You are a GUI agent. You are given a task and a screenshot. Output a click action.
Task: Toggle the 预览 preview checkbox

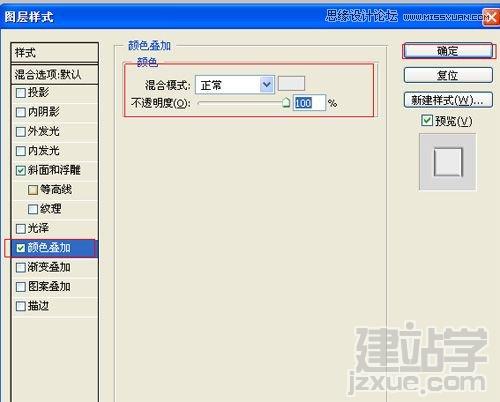tap(427, 120)
